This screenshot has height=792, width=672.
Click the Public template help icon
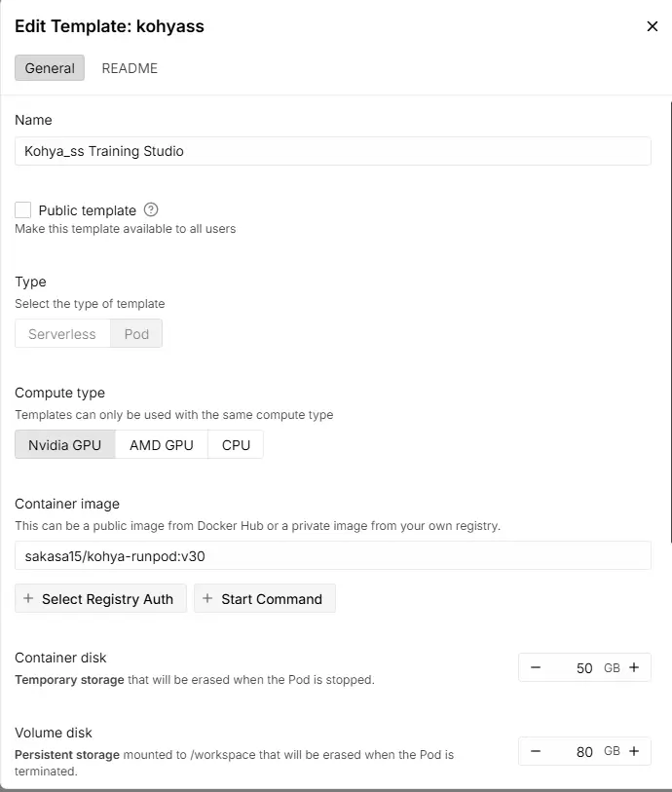click(x=151, y=209)
